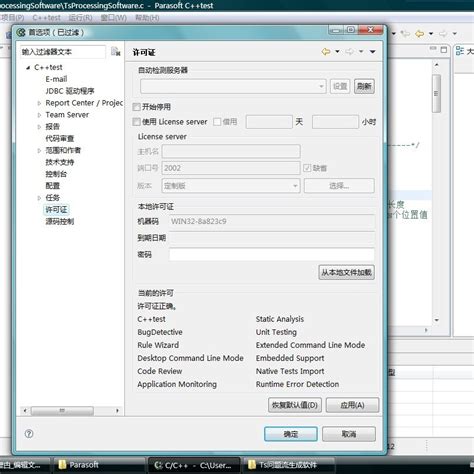Select 控制台 in the tree
This screenshot has width=474, height=474.
(56, 174)
